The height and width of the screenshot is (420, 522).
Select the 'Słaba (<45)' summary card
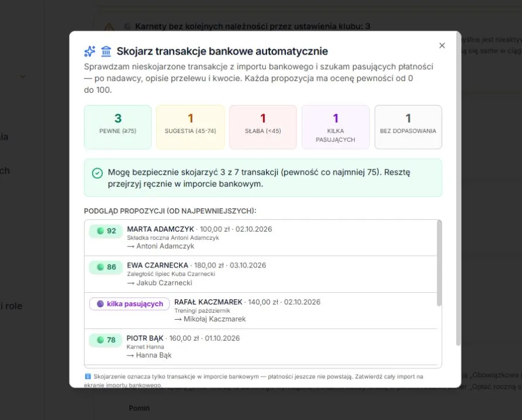(x=263, y=127)
